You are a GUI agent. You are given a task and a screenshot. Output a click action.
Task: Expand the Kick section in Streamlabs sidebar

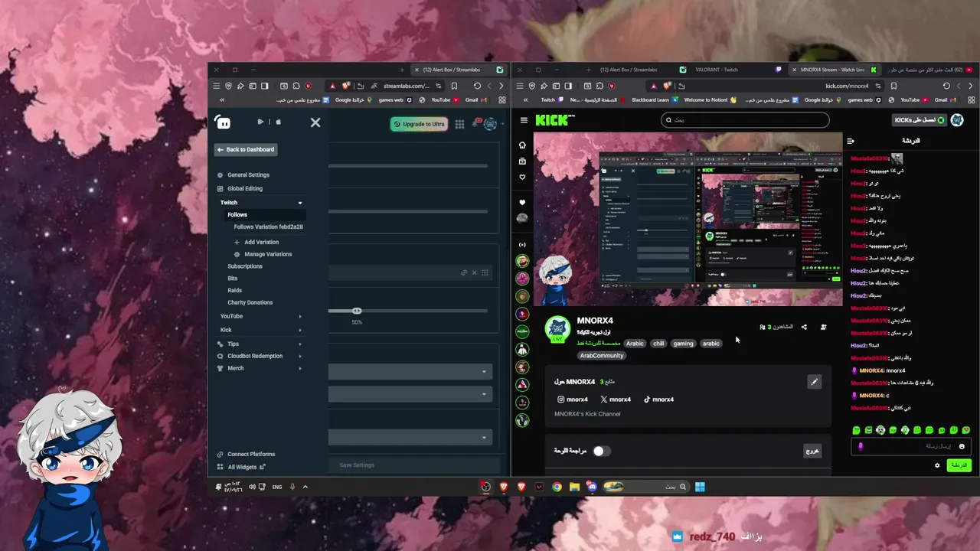click(x=300, y=330)
